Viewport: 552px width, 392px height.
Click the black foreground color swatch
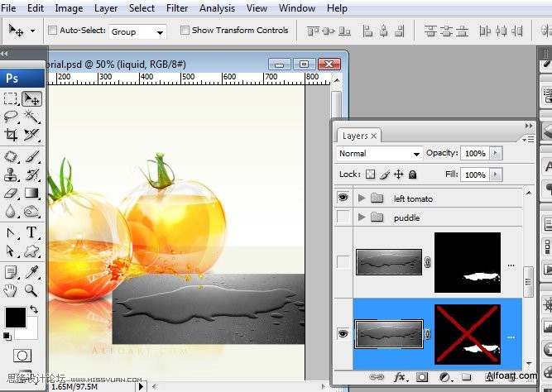click(15, 316)
